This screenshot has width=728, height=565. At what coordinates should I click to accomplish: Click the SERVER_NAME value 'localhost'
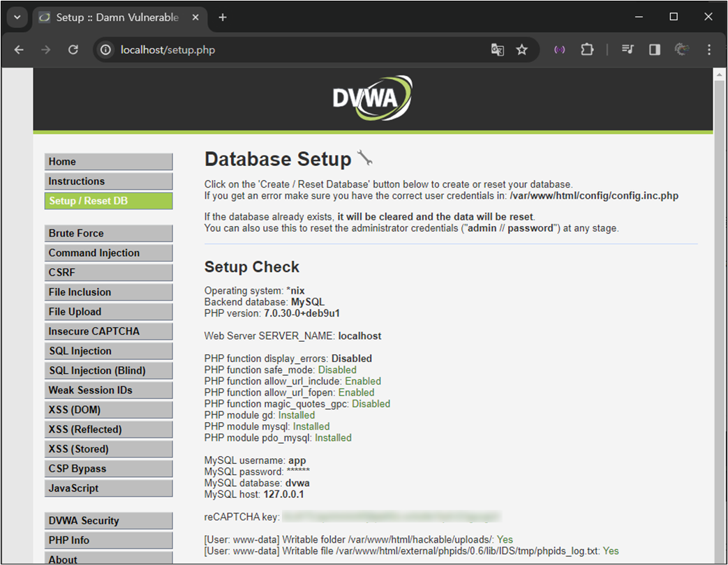pos(360,336)
